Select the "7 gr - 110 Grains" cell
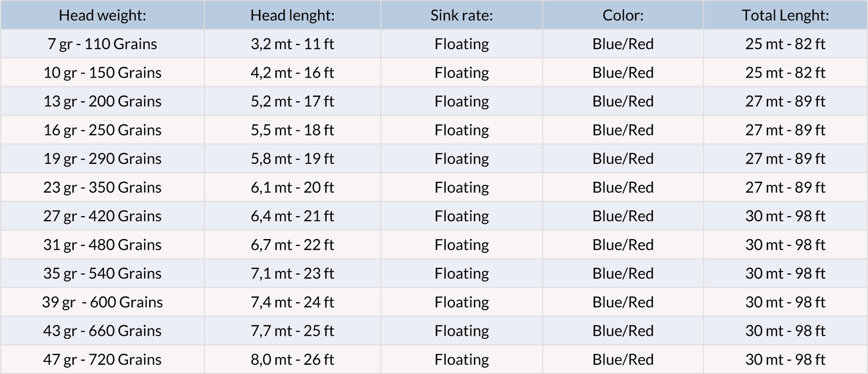Viewport: 868px width, 374px height. 102,44
